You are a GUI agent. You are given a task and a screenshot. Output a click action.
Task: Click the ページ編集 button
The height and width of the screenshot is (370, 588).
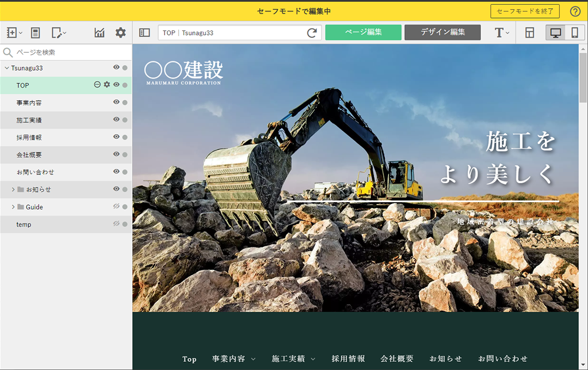click(x=363, y=32)
